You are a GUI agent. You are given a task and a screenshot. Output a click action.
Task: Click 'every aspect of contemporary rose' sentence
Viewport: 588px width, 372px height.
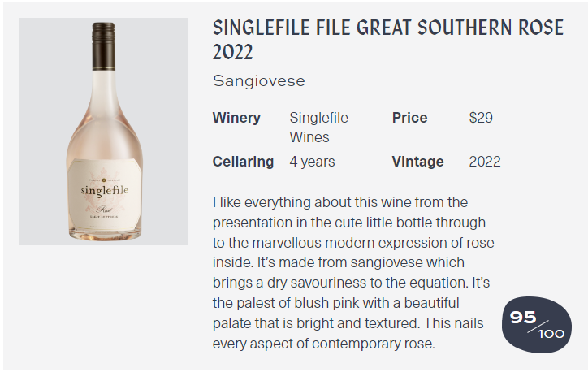point(323,344)
